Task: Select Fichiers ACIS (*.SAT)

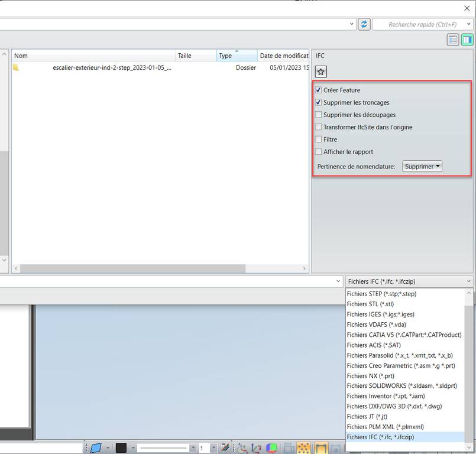Action: (405, 345)
